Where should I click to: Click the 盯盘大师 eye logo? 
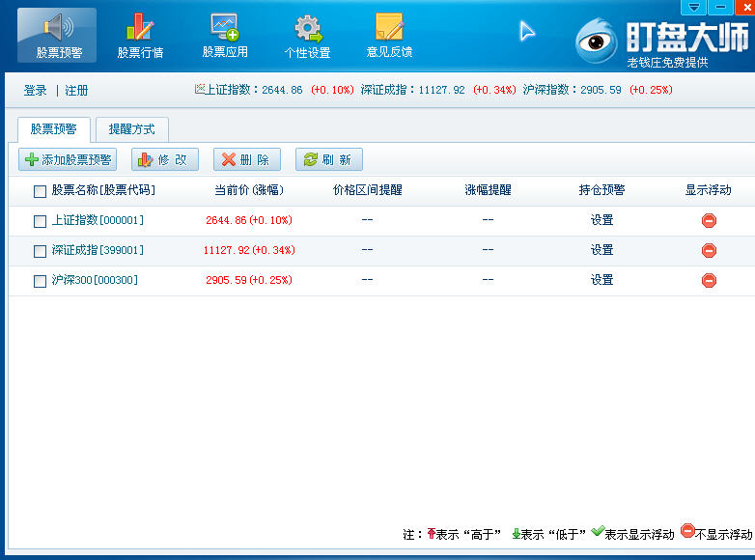pos(596,42)
